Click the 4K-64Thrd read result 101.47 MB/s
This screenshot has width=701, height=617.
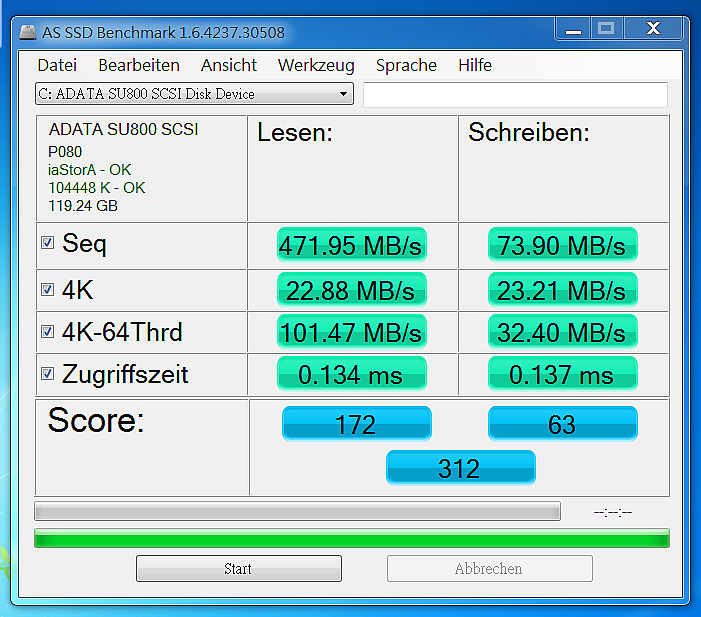pos(352,332)
